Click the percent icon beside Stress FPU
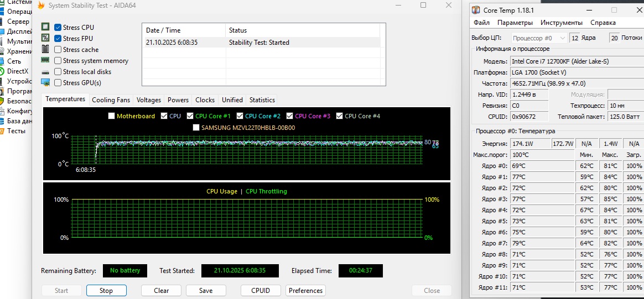 pos(45,38)
